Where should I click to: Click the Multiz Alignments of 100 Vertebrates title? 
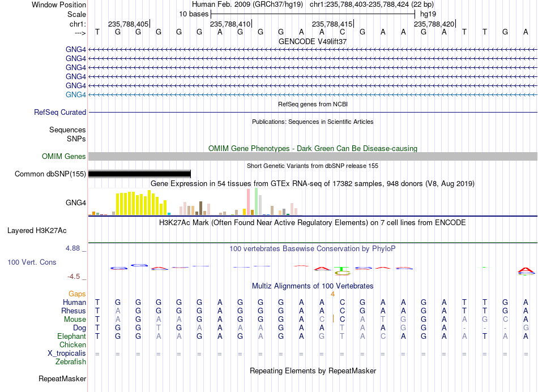(313, 286)
